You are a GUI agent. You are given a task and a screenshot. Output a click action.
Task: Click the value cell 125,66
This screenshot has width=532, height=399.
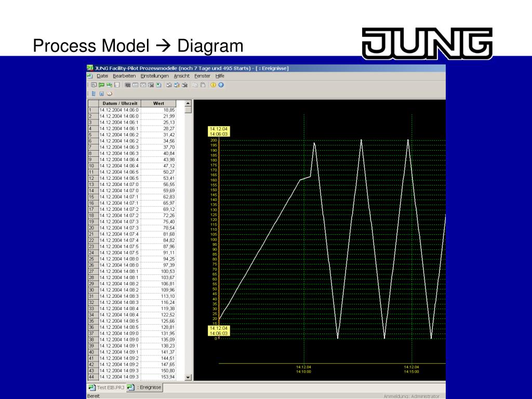click(158, 321)
